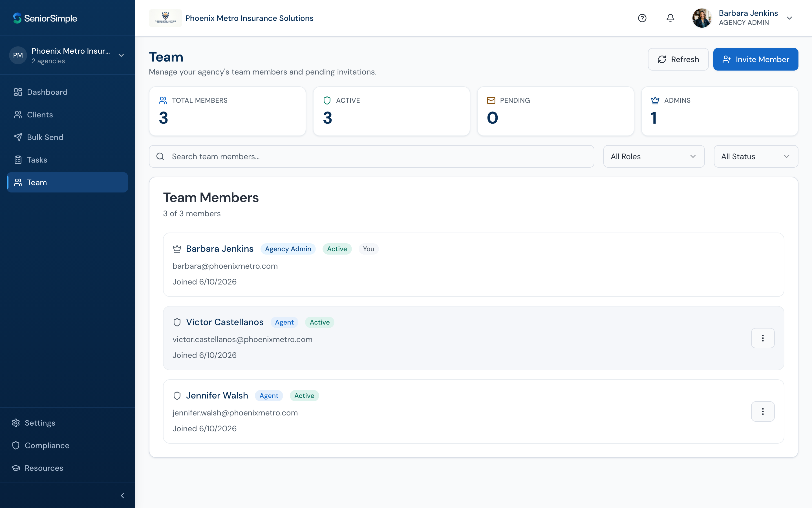This screenshot has width=812, height=508.
Task: Click email barbara@phoenixmetro.com
Action: pos(225,266)
